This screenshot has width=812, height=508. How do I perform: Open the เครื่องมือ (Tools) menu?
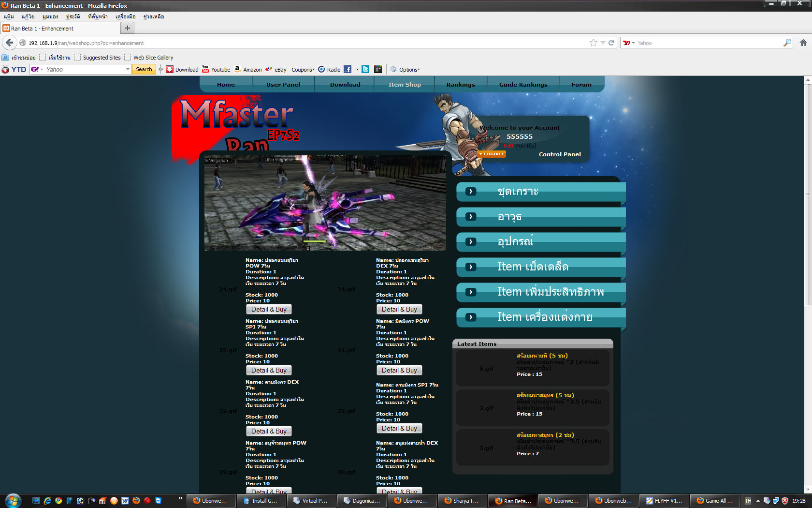pos(126,16)
